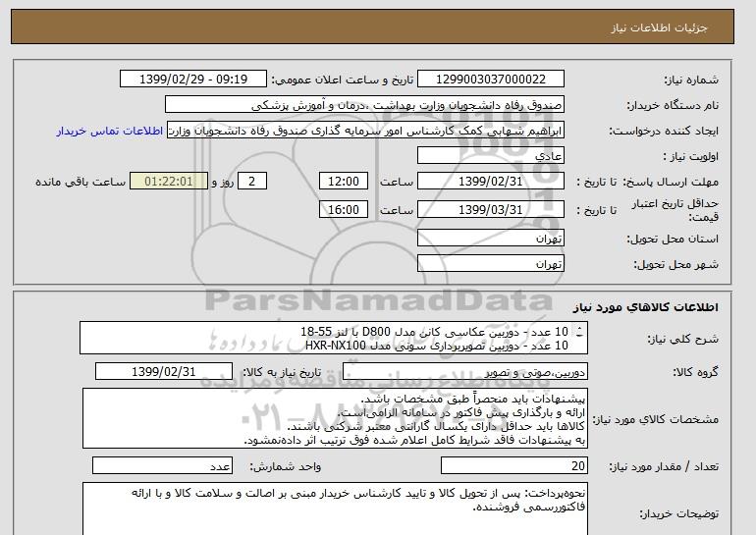Click the need number field 1299003037000022
756x535 pixels.
490,80
